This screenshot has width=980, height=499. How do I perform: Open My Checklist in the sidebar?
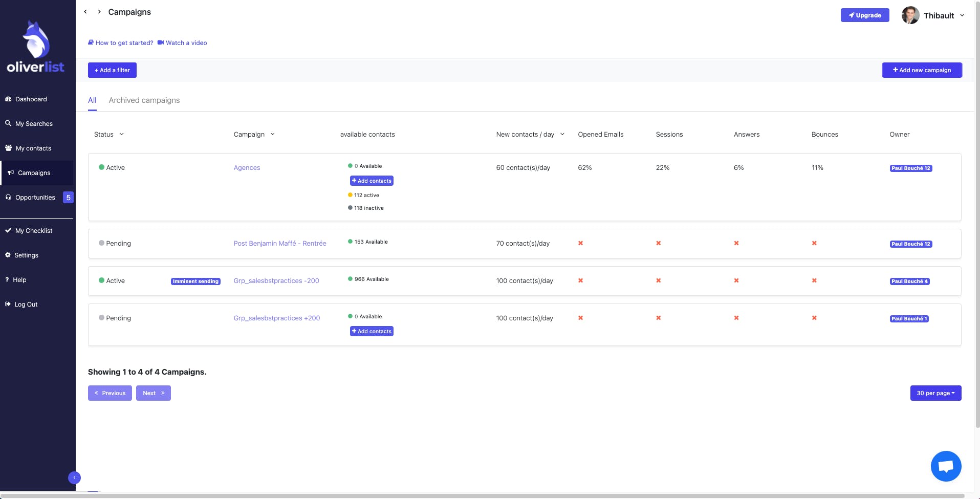34,231
